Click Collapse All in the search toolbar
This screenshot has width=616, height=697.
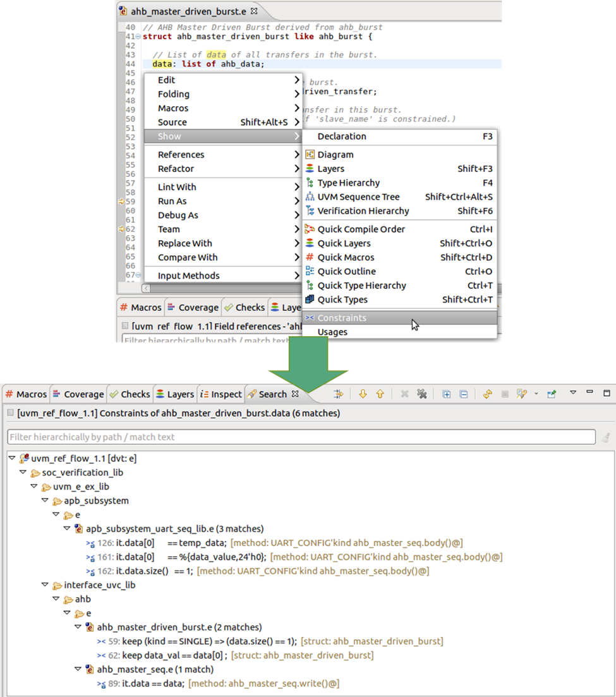(x=464, y=394)
